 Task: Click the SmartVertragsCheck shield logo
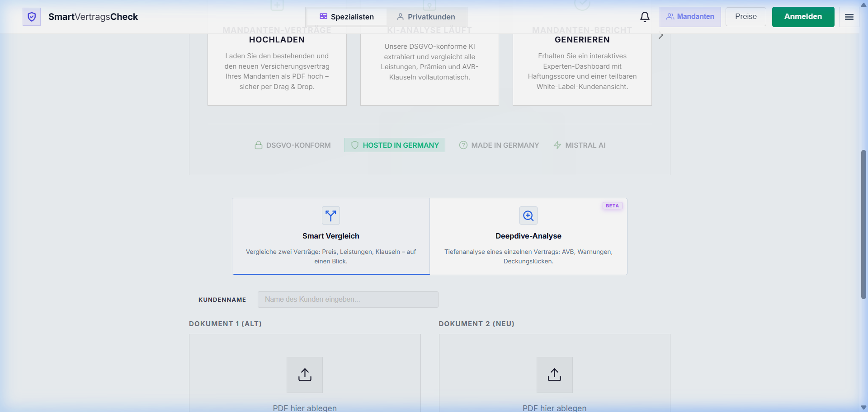coord(32,16)
